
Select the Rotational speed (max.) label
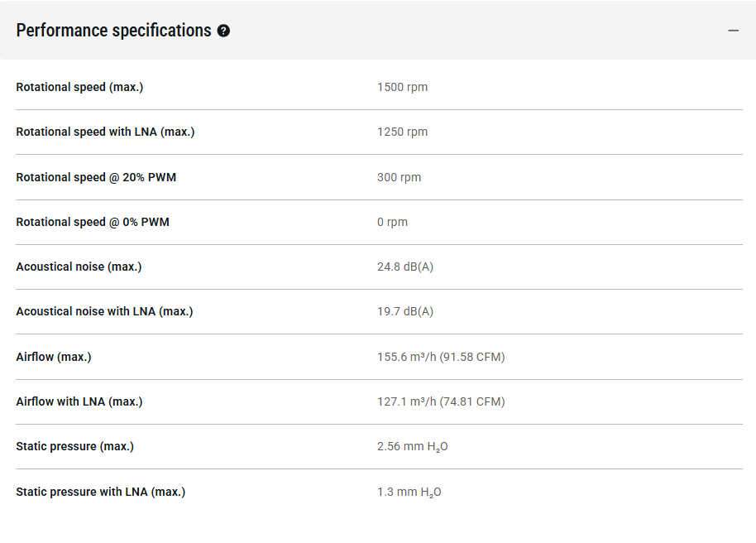[79, 88]
